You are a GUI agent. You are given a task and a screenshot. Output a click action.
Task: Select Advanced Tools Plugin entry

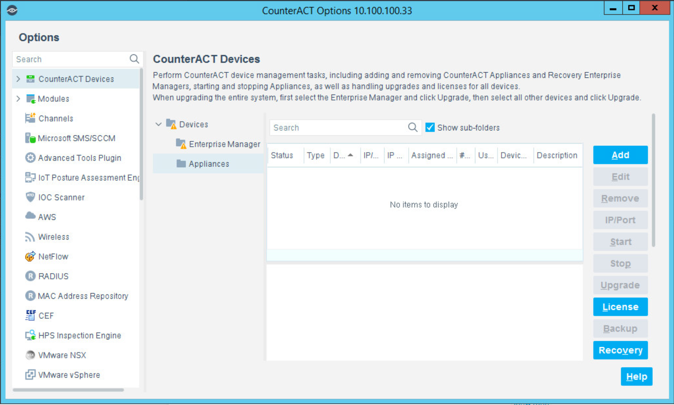point(80,158)
